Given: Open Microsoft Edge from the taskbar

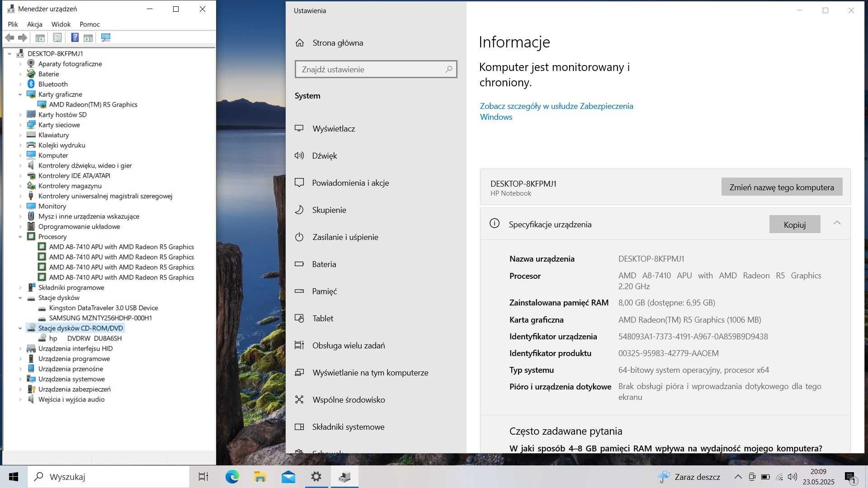Looking at the screenshot, I should point(232,477).
